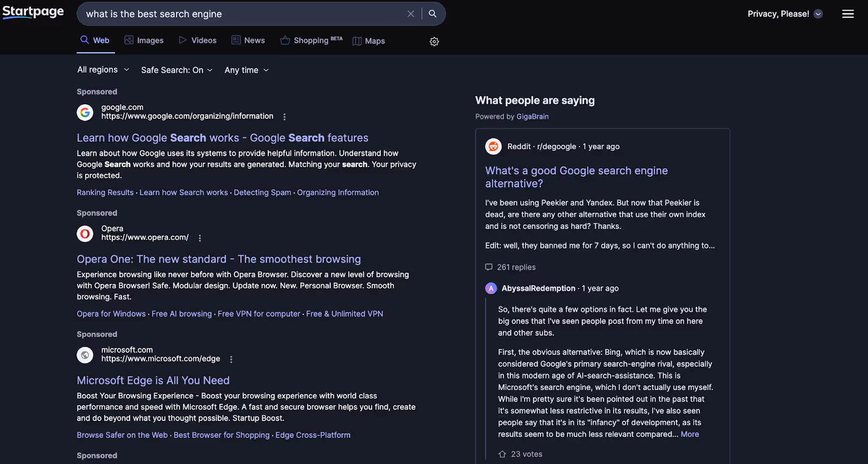This screenshot has height=464, width=868.
Task: Click Learn how Search works sitelink
Action: [183, 193]
